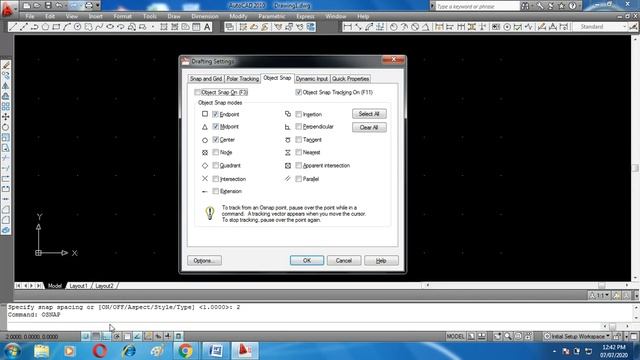Viewport: 640px width, 360px height.
Task: Select the Angular dimension tool
Action: 426,27
